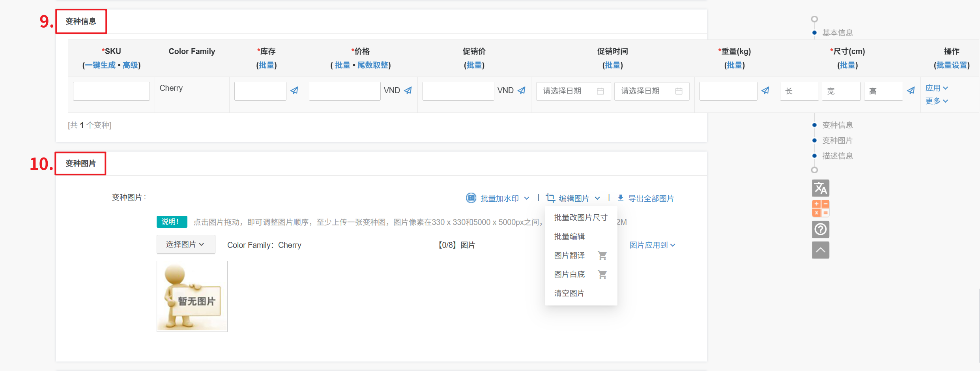Click cart icon next to 图片白底
This screenshot has width=980, height=371.
[602, 275]
